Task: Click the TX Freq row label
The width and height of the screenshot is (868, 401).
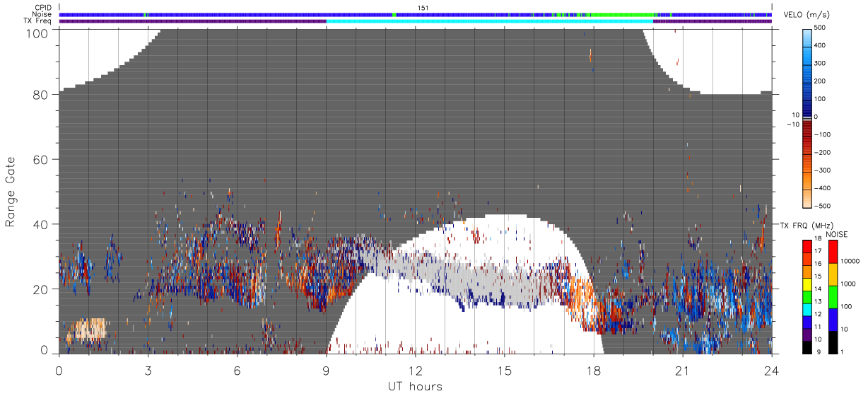Action: (37, 21)
